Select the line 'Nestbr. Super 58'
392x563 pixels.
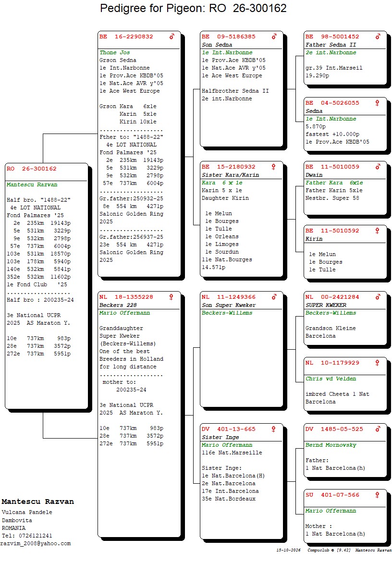pyautogui.click(x=332, y=198)
